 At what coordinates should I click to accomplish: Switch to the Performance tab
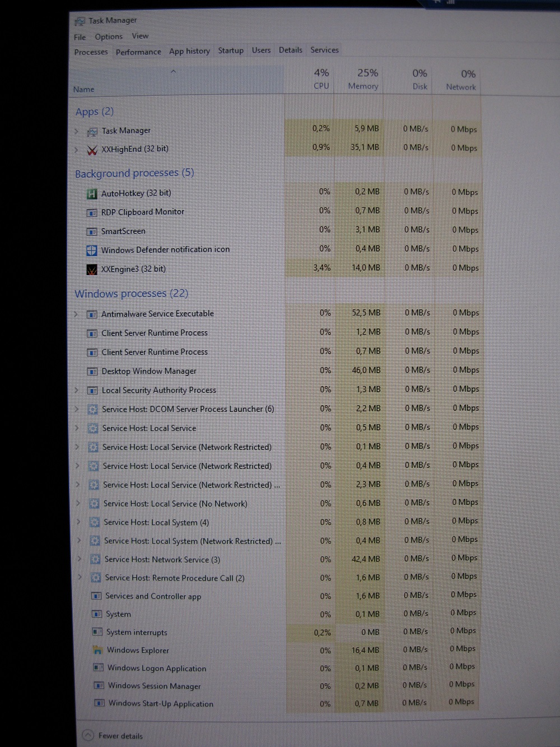click(x=138, y=52)
